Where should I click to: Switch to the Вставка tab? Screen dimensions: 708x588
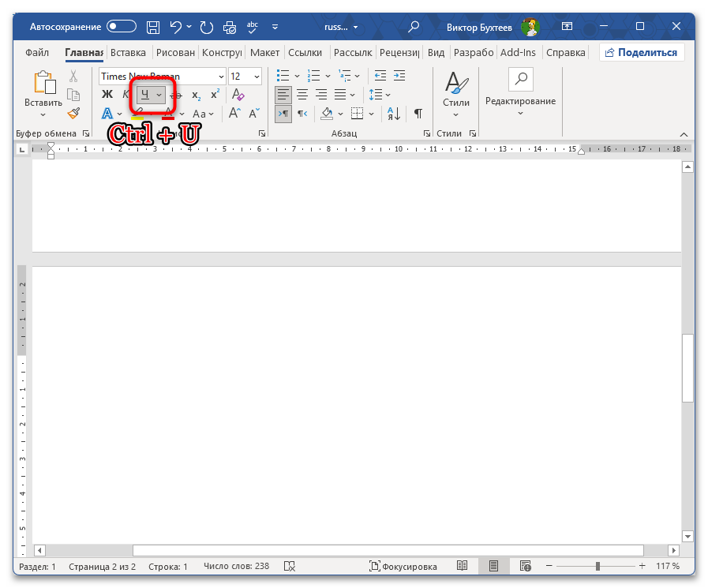128,52
